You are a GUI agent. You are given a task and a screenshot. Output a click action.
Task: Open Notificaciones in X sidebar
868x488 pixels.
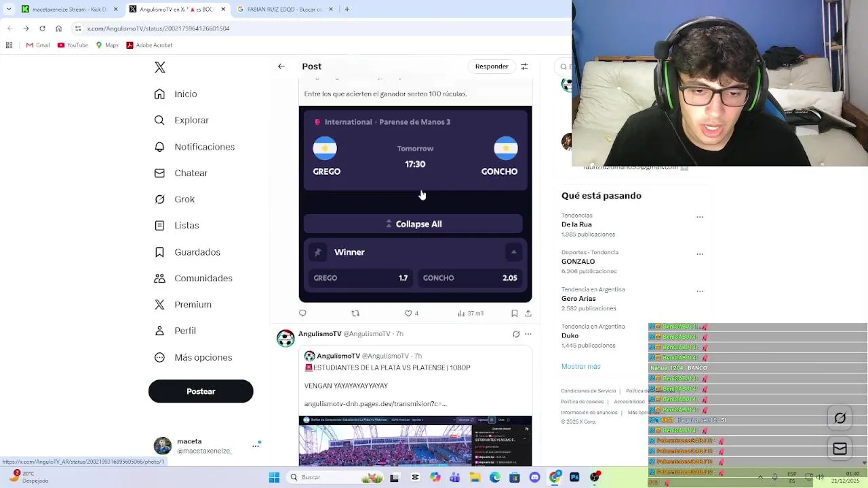coord(194,147)
